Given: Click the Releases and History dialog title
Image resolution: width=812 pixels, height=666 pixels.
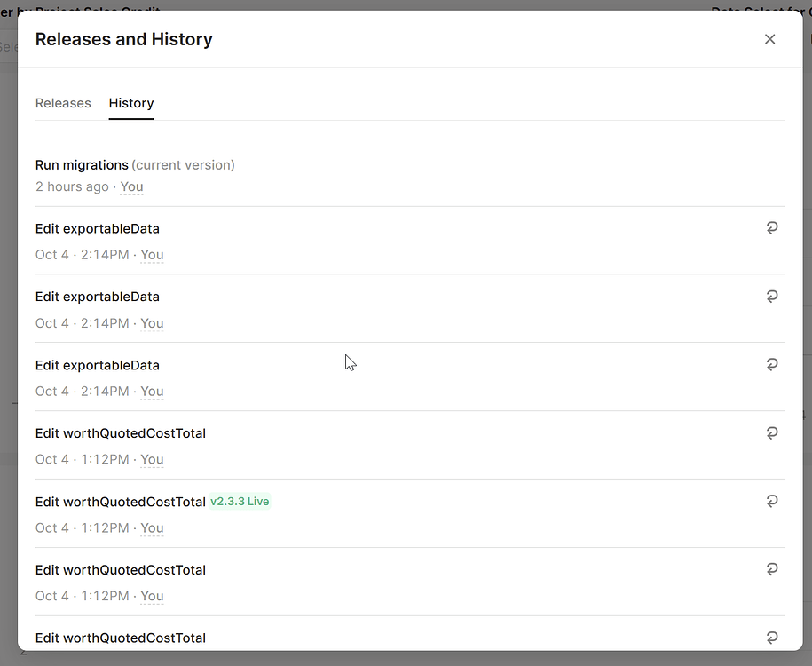Looking at the screenshot, I should coord(123,39).
